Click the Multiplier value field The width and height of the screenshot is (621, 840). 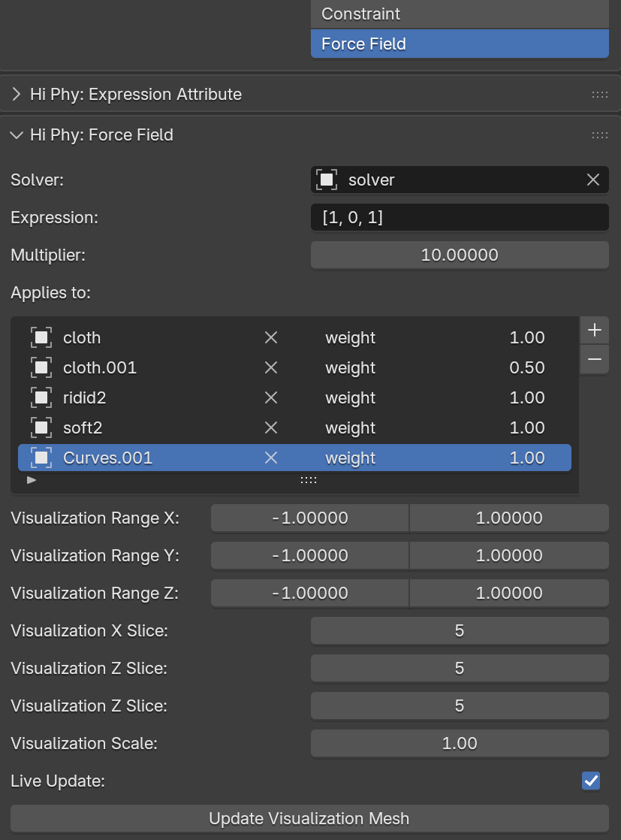[x=459, y=255]
